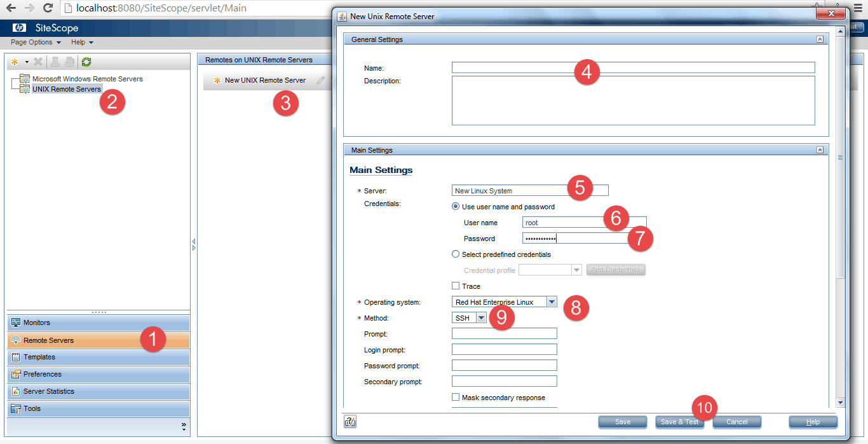Screen dimensions: 868x444
Task: Click the Preferences icon in the context list
Action: [16, 374]
